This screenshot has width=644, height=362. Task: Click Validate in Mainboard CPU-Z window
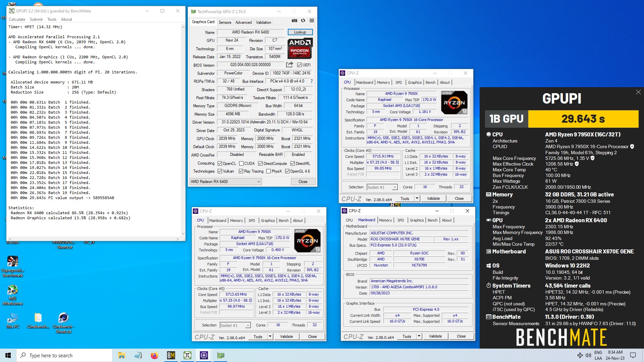coord(435,336)
